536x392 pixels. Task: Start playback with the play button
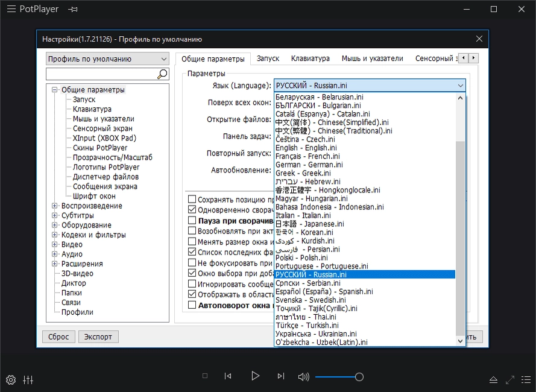click(x=255, y=376)
